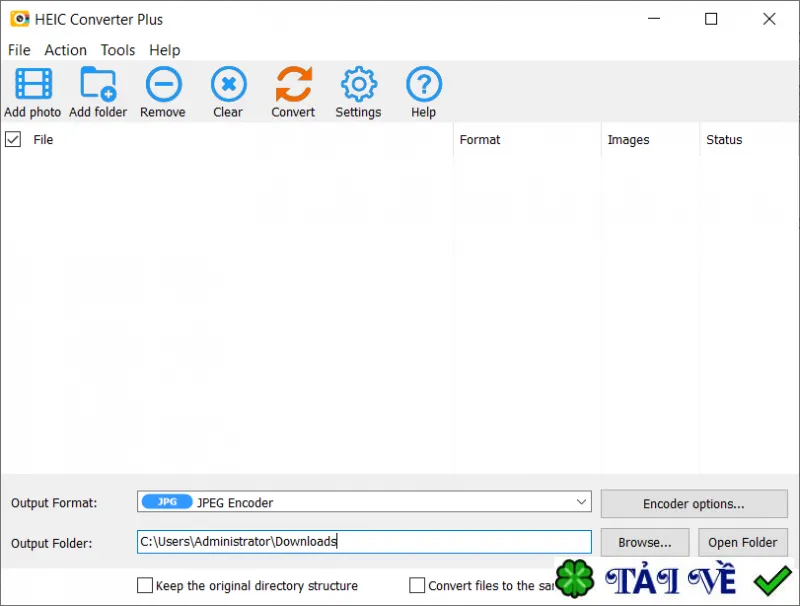Click the Add folder toolbar icon

coord(98,84)
